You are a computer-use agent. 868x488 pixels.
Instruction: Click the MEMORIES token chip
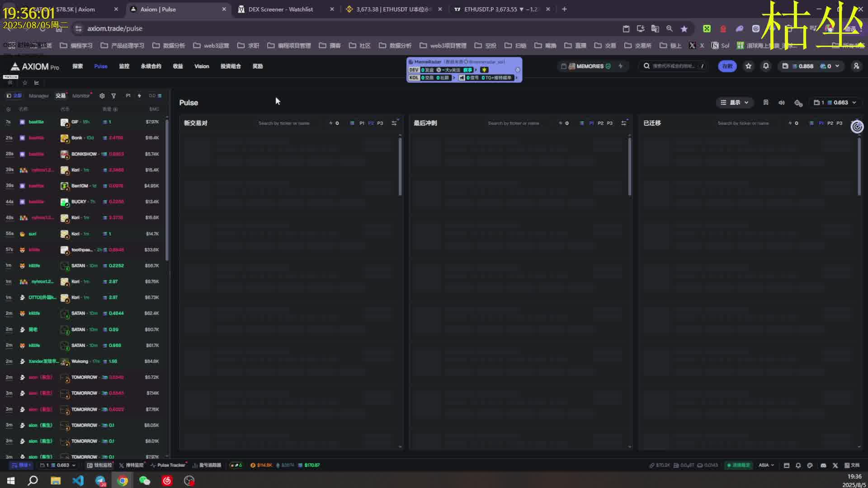pyautogui.click(x=590, y=66)
